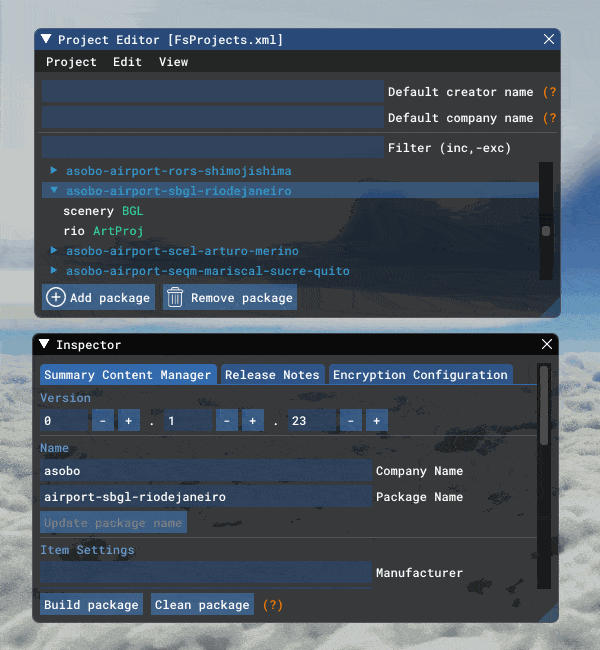Decrease the build version 23

351,421
